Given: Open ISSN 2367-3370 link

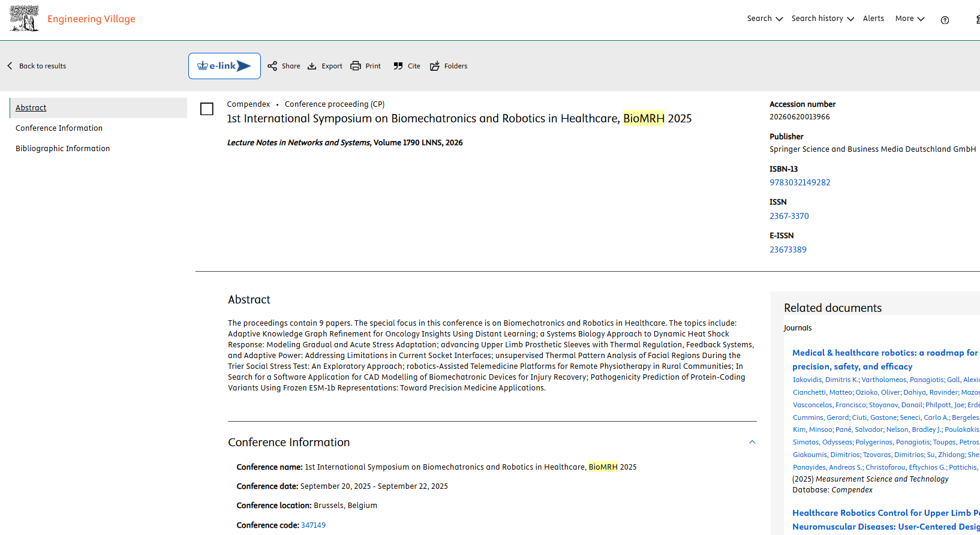Looking at the screenshot, I should 789,216.
